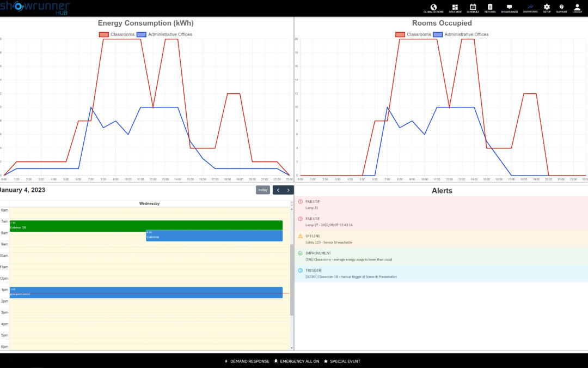
Task: Click the Lamp 21 failure alert icon
Action: (300, 202)
